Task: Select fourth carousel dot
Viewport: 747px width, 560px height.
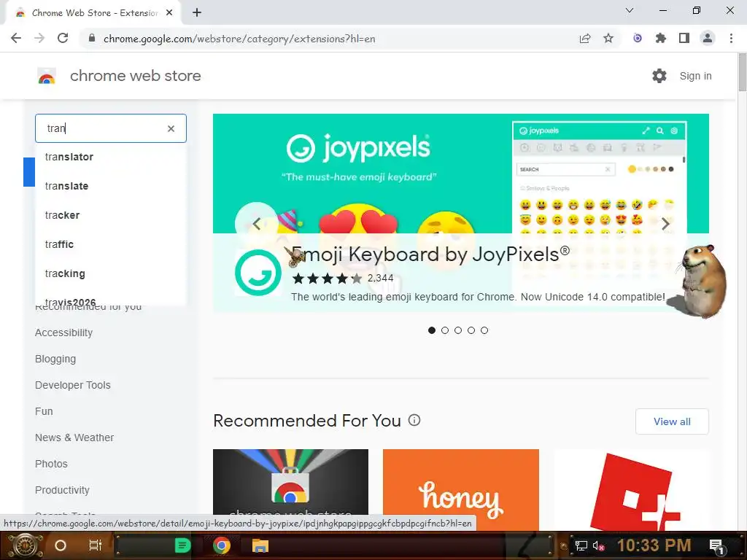Action: click(471, 330)
